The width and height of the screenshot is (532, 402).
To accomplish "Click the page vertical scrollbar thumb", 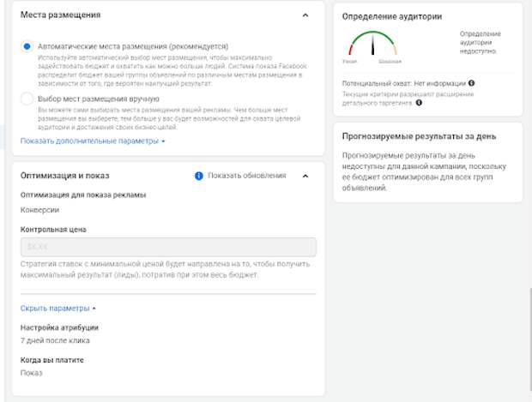I will tap(530, 339).
